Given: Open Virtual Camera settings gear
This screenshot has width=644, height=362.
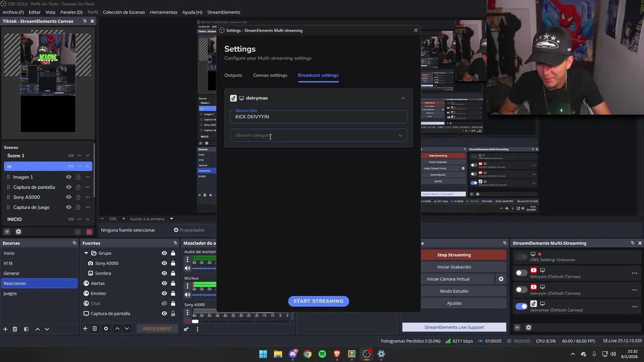Looking at the screenshot, I should 501,279.
